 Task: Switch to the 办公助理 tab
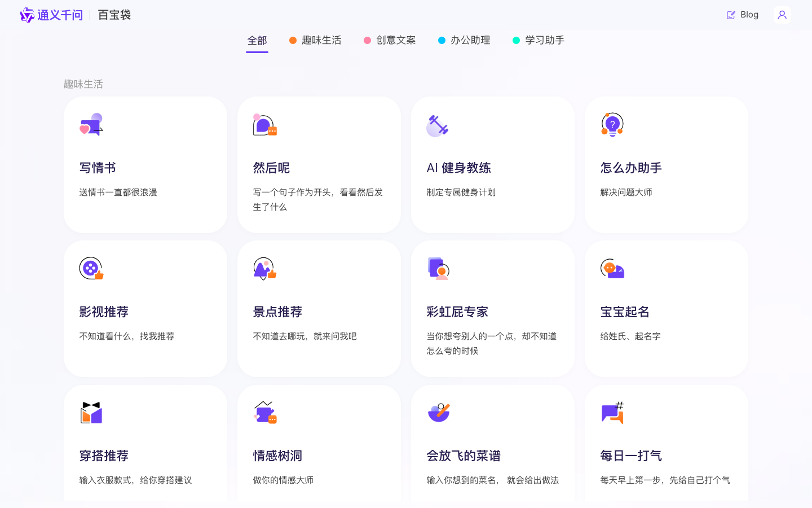click(x=470, y=40)
